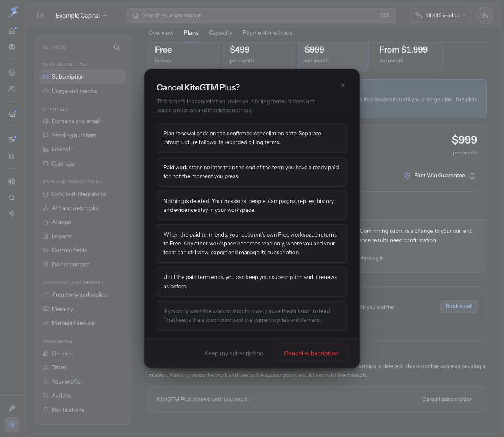Click the search icon in Settings panel header

[117, 47]
